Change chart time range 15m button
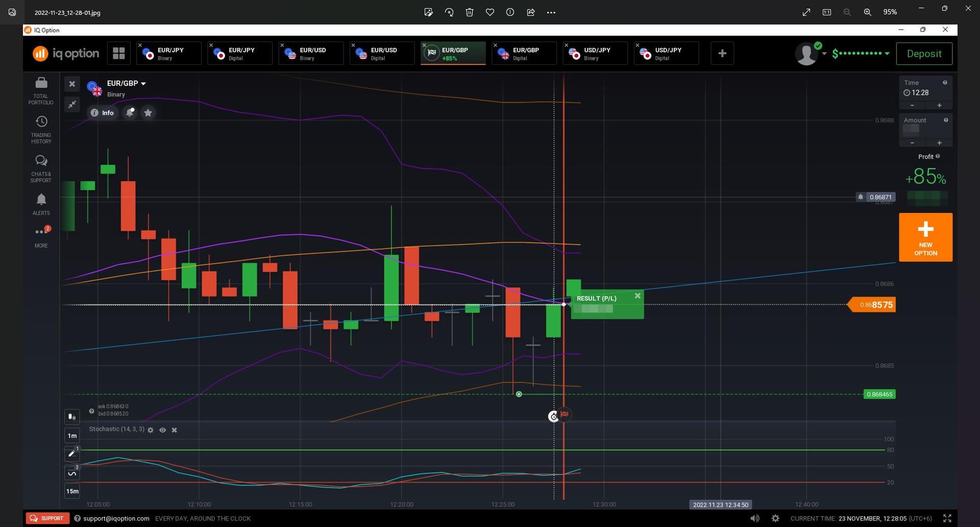 [x=72, y=491]
